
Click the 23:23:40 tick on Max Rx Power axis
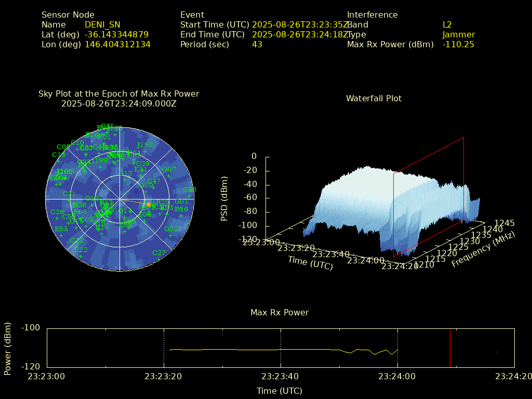coord(281,376)
